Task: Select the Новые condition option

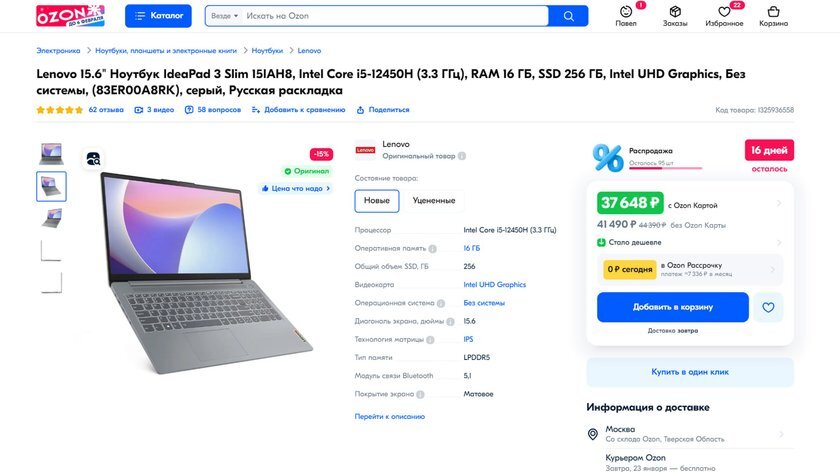Action: (x=377, y=200)
